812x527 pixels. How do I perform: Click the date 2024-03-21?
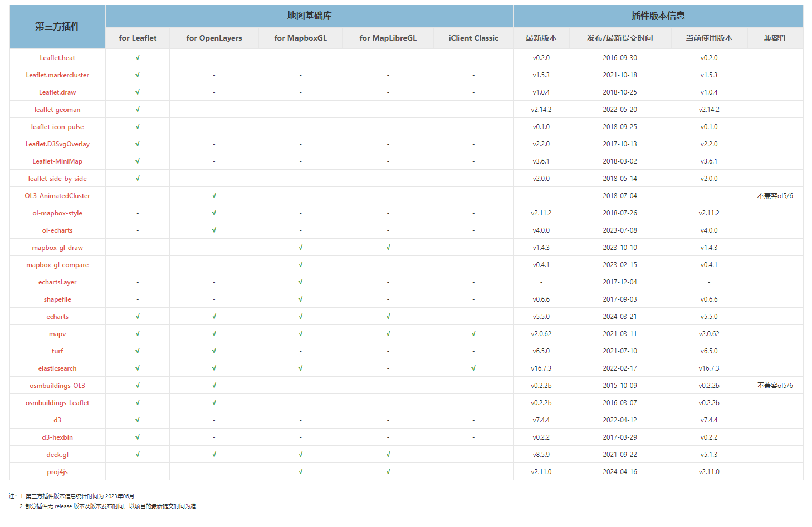[x=620, y=317]
